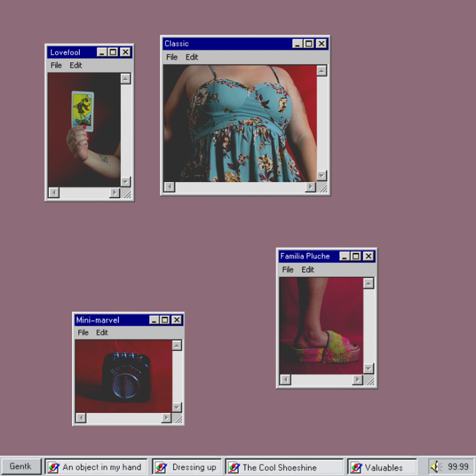Click the resize grip of Classic window

[x=323, y=188]
